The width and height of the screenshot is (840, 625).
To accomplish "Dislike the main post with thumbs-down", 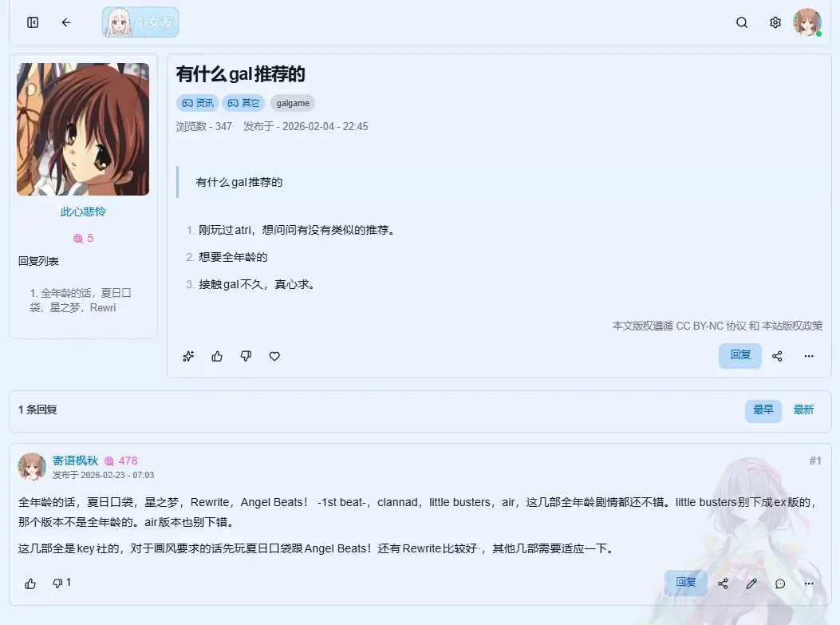I will point(246,357).
